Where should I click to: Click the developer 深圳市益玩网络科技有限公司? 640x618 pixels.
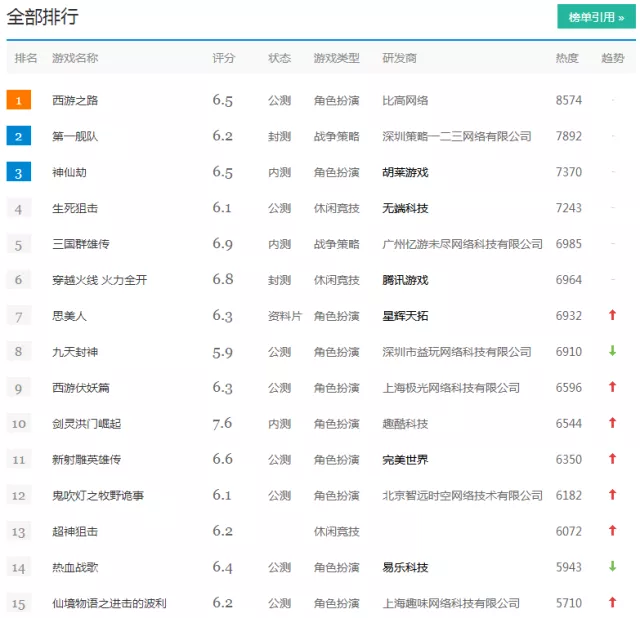coord(457,352)
